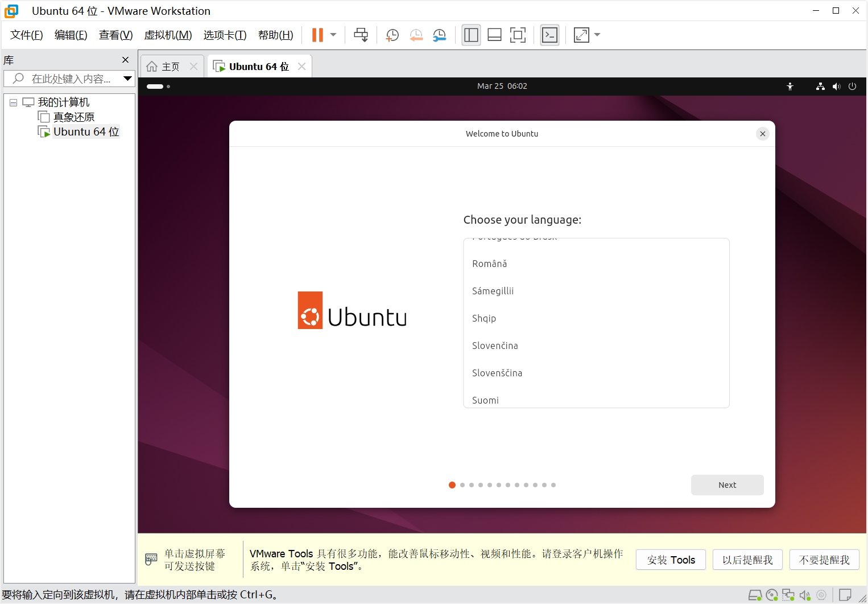The height and width of the screenshot is (604, 868).
Task: Select 我的计算机 in the library tree
Action: point(64,102)
